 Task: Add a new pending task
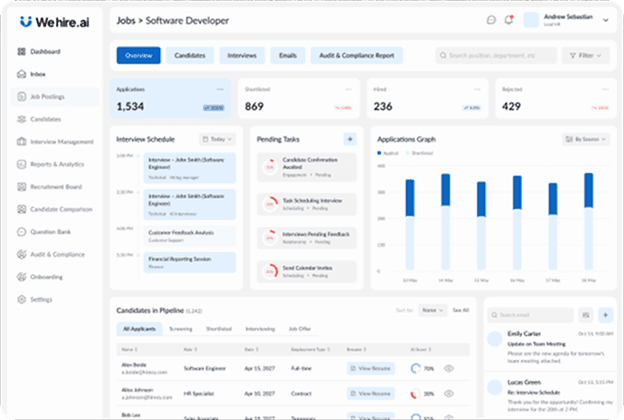click(x=350, y=139)
